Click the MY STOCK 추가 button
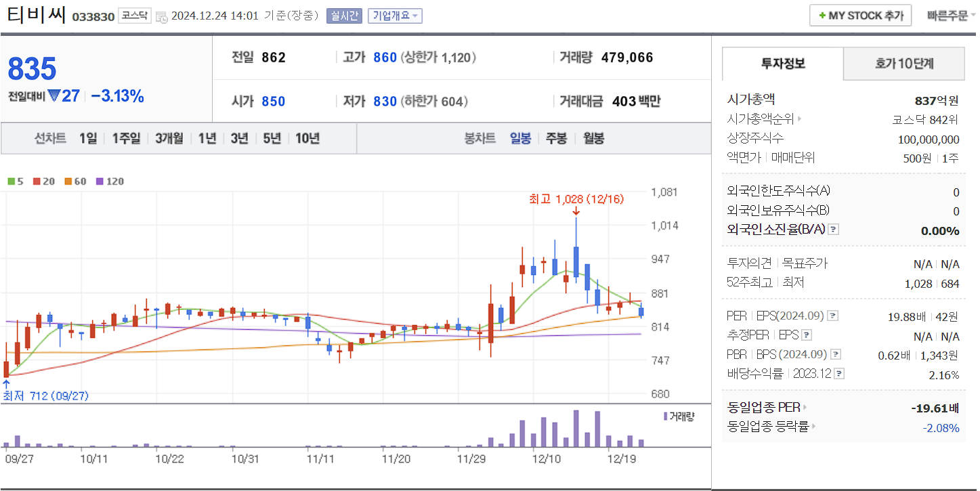This screenshot has height=491, width=980. tap(860, 15)
